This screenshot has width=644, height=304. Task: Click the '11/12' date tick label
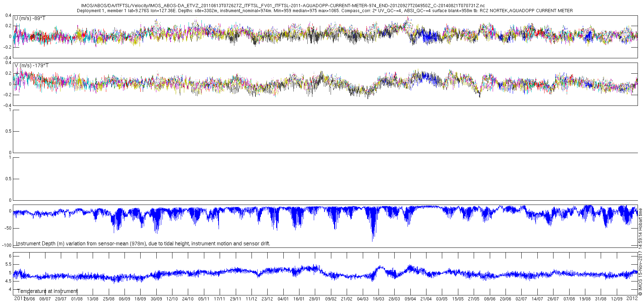tap(252, 299)
